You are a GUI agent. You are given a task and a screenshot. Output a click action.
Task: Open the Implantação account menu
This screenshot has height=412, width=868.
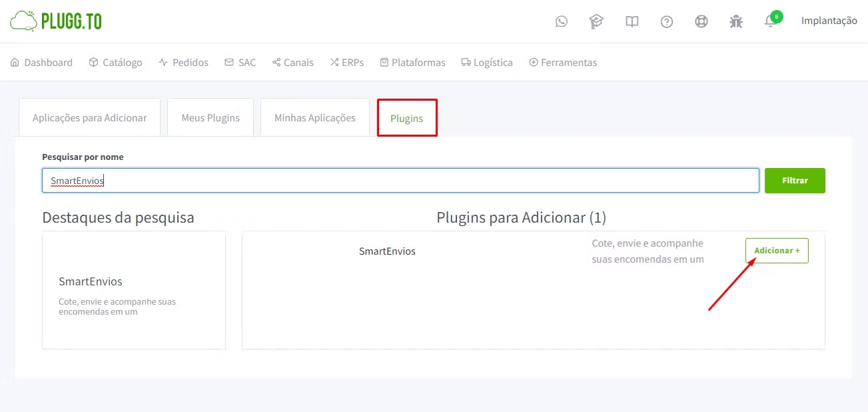[829, 21]
